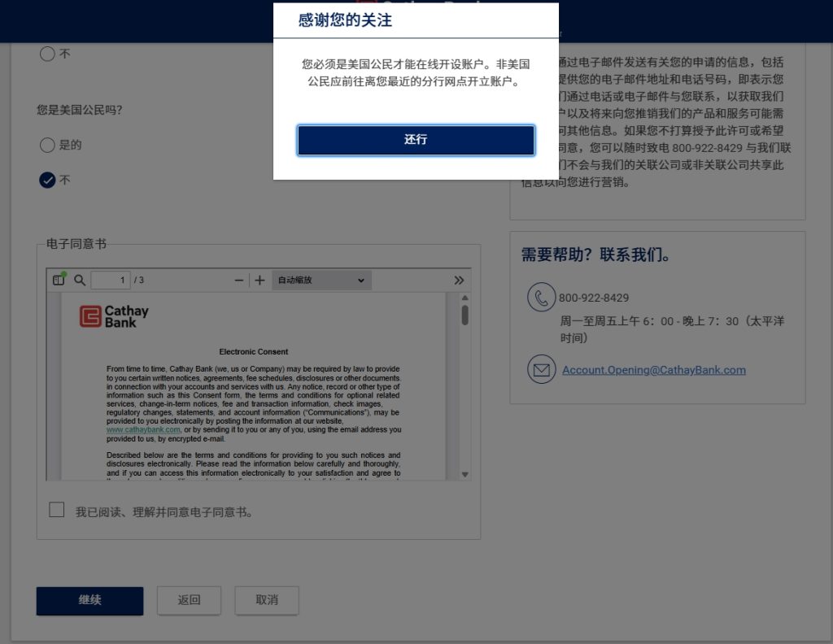Click the envelope icon in the contact section
This screenshot has height=644, width=833.
pyautogui.click(x=542, y=369)
